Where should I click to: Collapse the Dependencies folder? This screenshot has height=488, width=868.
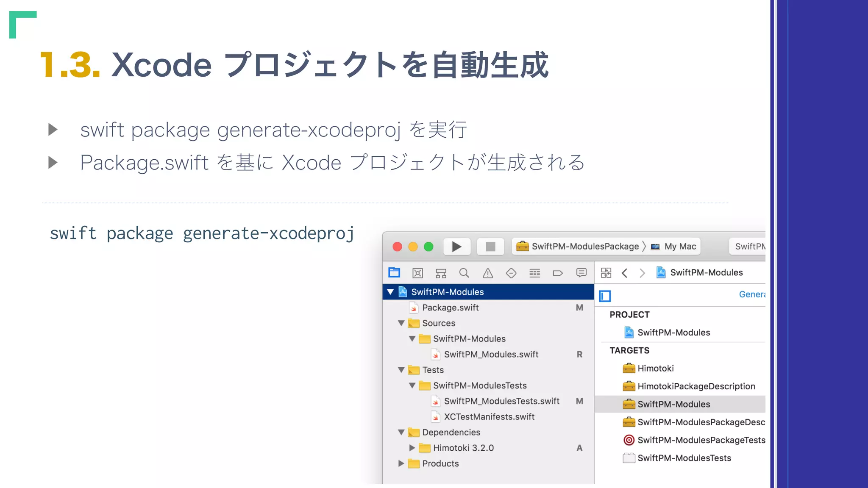click(x=401, y=433)
